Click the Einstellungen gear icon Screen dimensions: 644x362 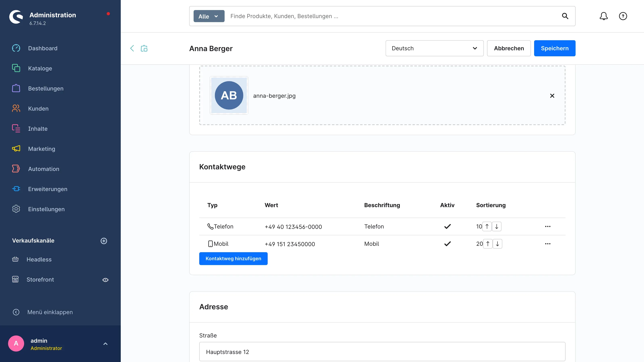click(16, 209)
